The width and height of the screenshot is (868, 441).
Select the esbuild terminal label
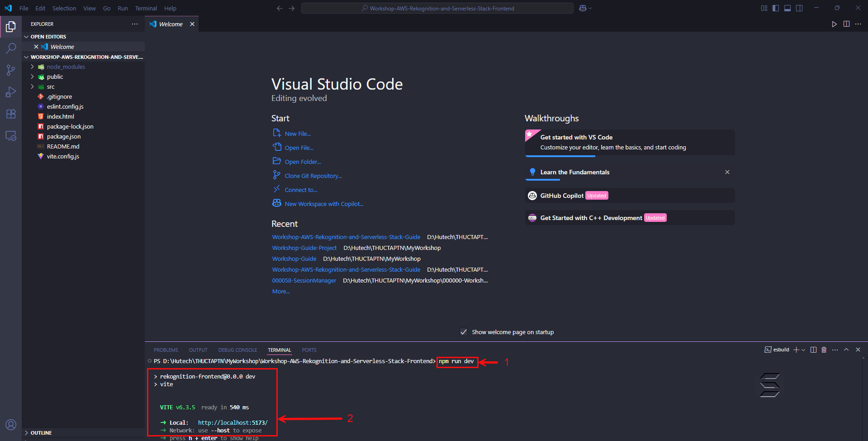pyautogui.click(x=777, y=350)
